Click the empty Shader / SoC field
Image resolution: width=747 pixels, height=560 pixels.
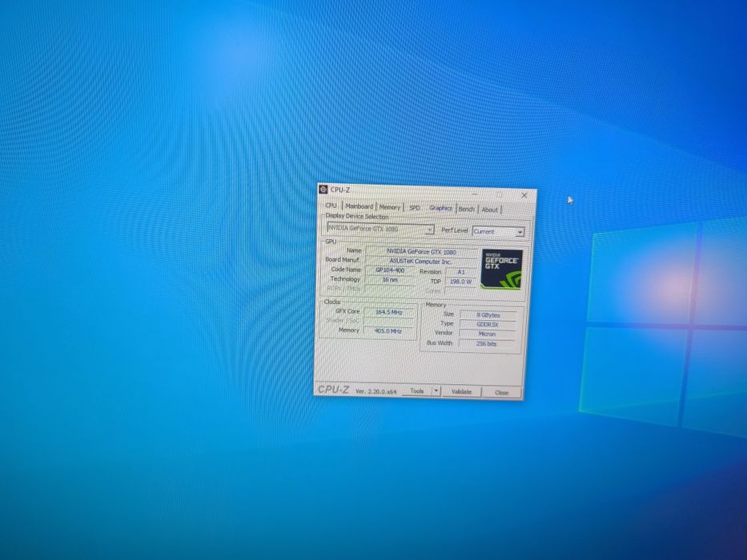pos(389,322)
